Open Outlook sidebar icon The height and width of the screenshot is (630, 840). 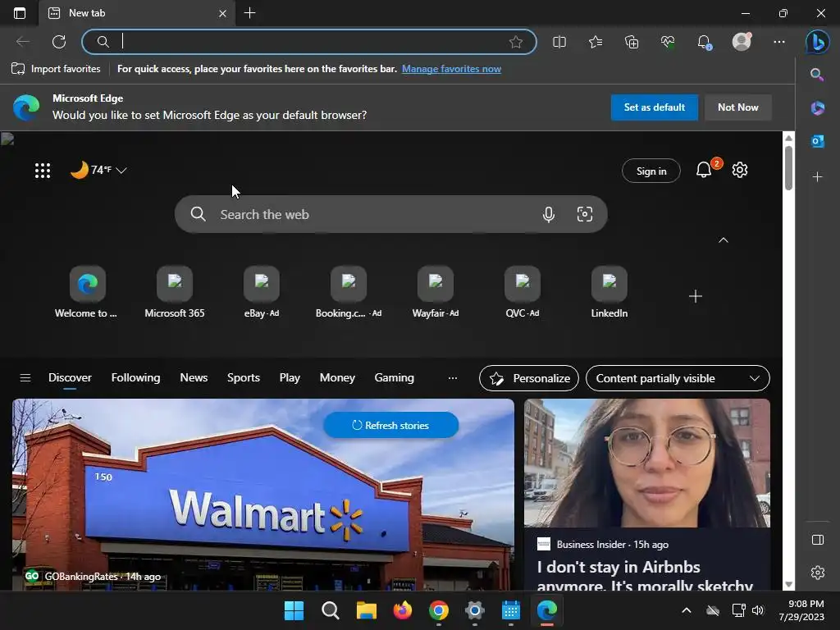click(818, 141)
